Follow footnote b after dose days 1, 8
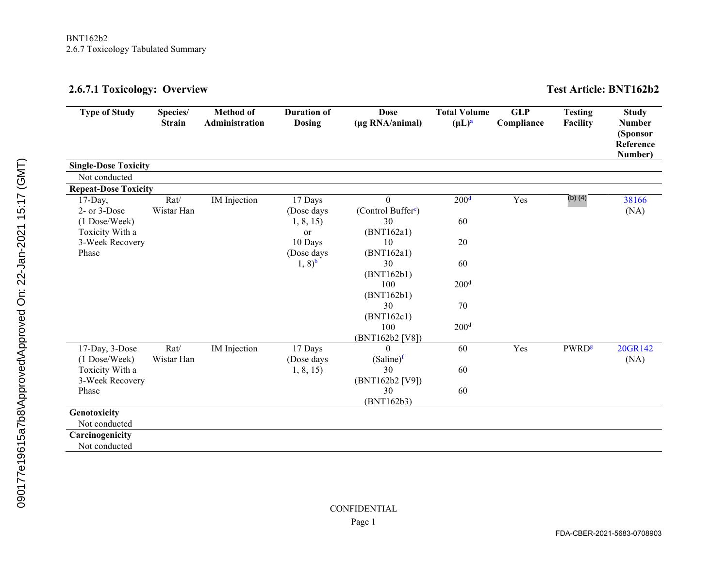728x563 pixels. click(x=316, y=262)
